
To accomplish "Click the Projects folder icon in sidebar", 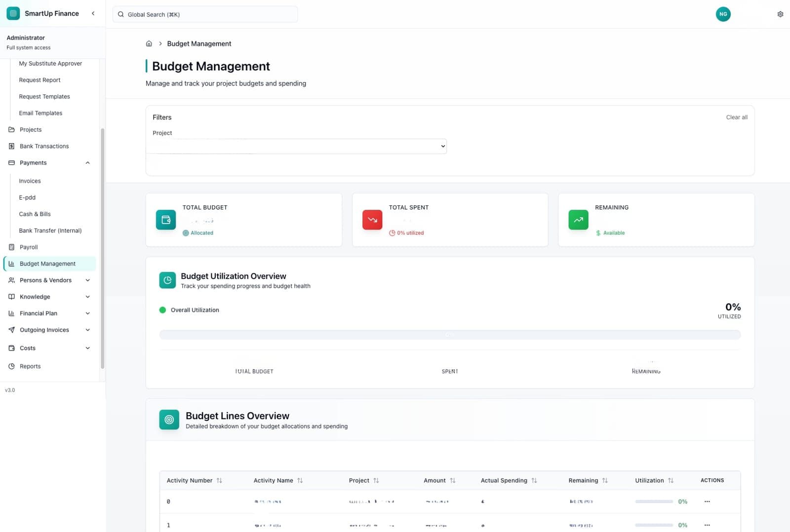I will (11, 129).
